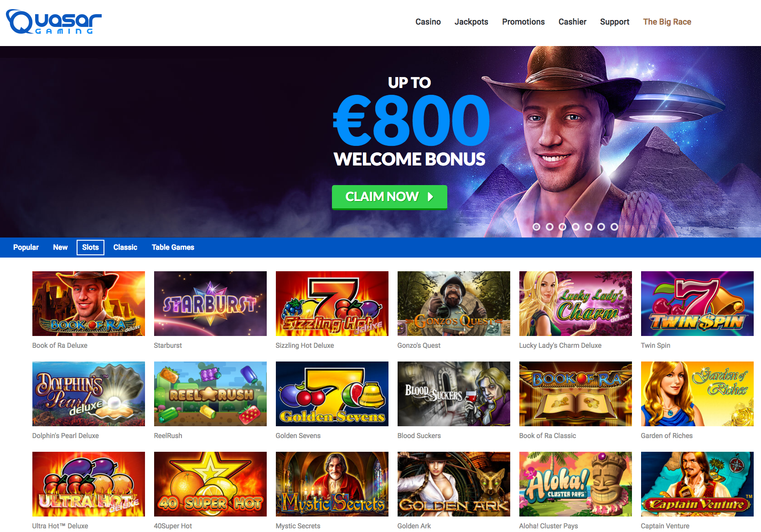Select the Table Games tab

click(x=173, y=247)
